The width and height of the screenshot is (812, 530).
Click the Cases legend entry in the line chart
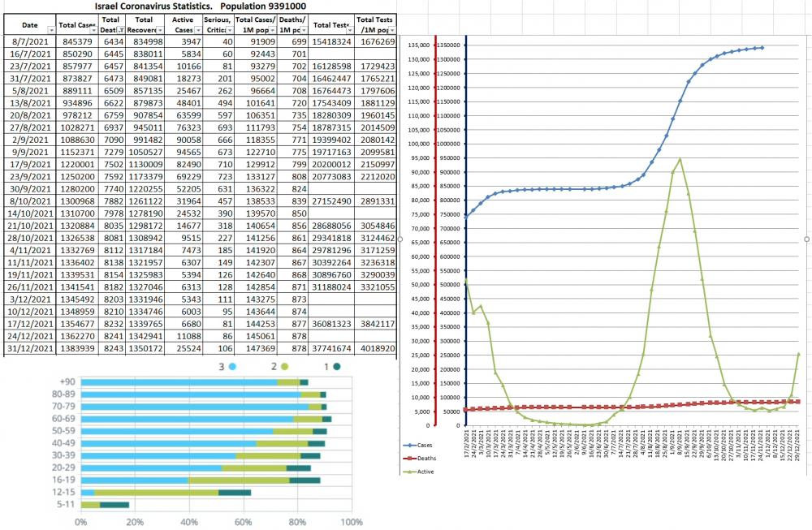pos(418,445)
